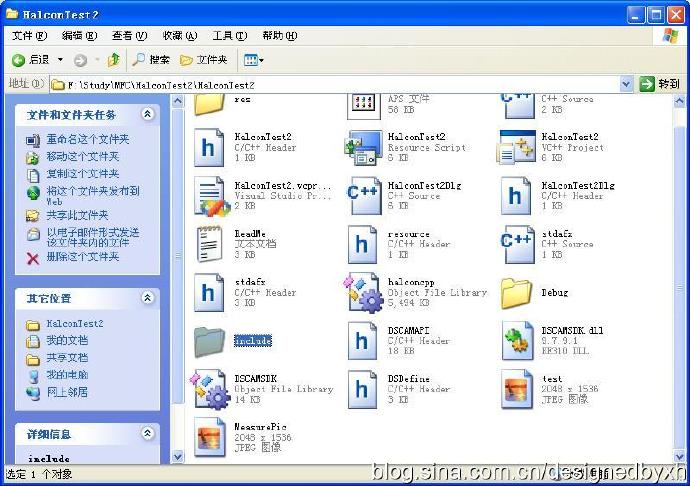Select the test JPEG image thumbnail
Viewport: 690px width, 486px height.
[x=517, y=389]
